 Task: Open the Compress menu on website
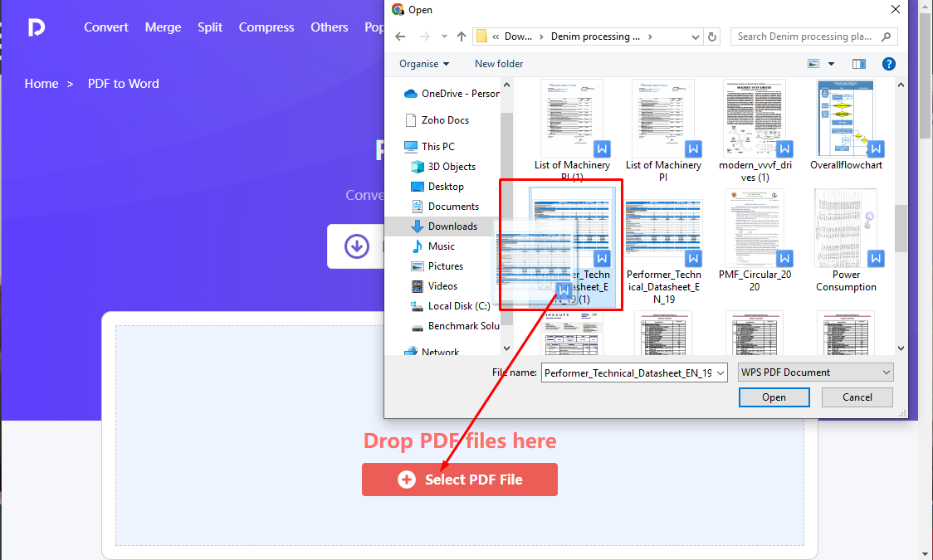click(x=266, y=27)
